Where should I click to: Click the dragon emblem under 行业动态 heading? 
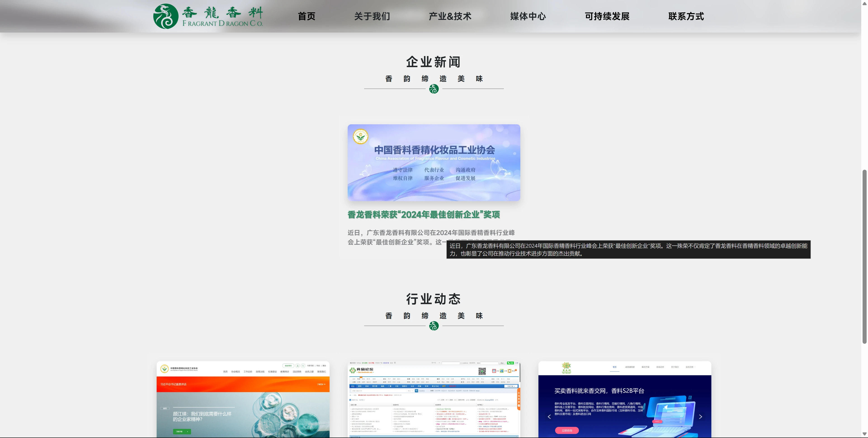(x=434, y=326)
